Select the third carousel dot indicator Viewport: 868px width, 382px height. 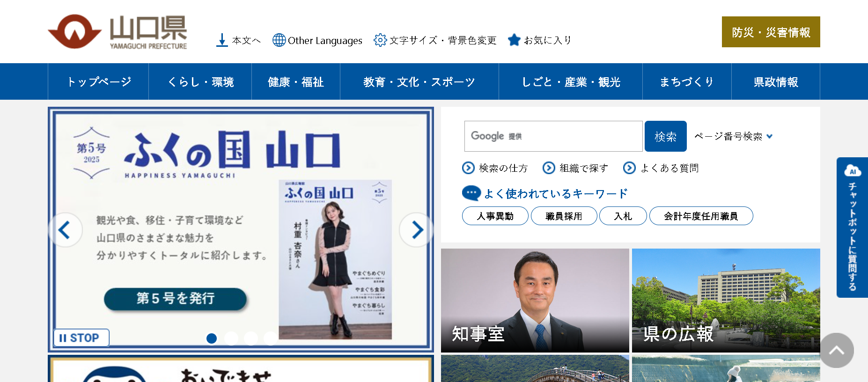(x=251, y=338)
